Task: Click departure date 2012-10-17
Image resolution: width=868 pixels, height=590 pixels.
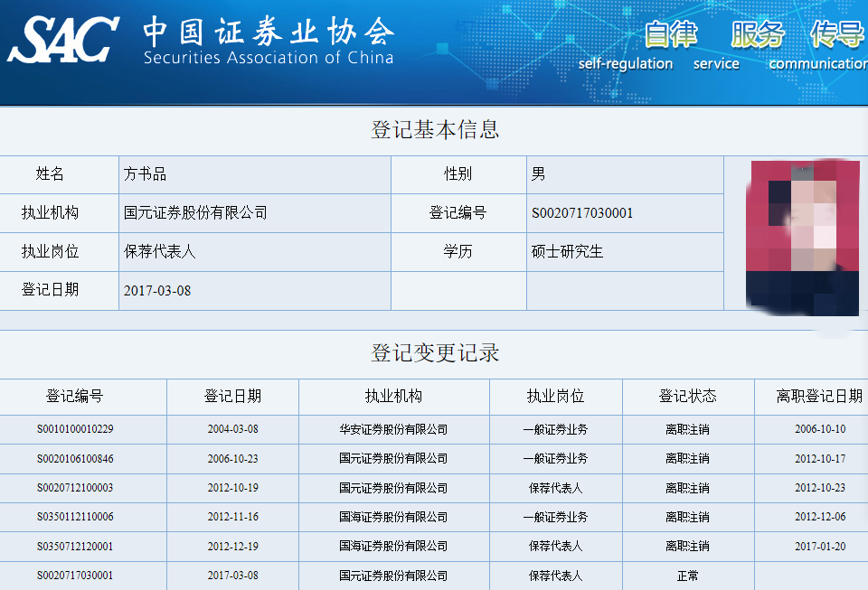Action: click(x=820, y=458)
